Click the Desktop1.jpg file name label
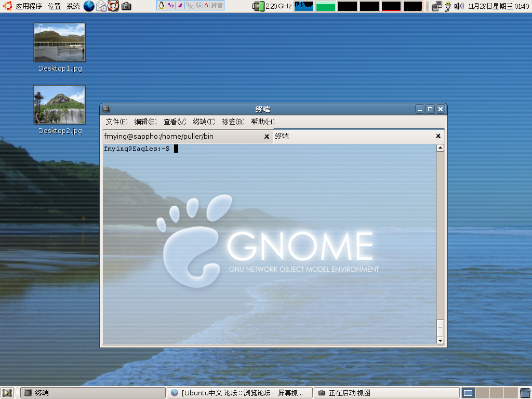This screenshot has width=532, height=399. 60,69
